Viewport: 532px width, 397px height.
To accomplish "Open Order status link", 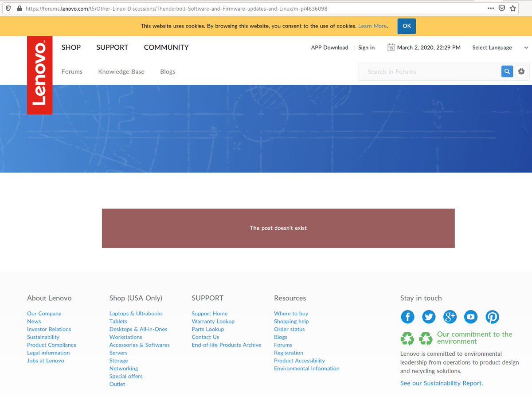I will tap(289, 329).
